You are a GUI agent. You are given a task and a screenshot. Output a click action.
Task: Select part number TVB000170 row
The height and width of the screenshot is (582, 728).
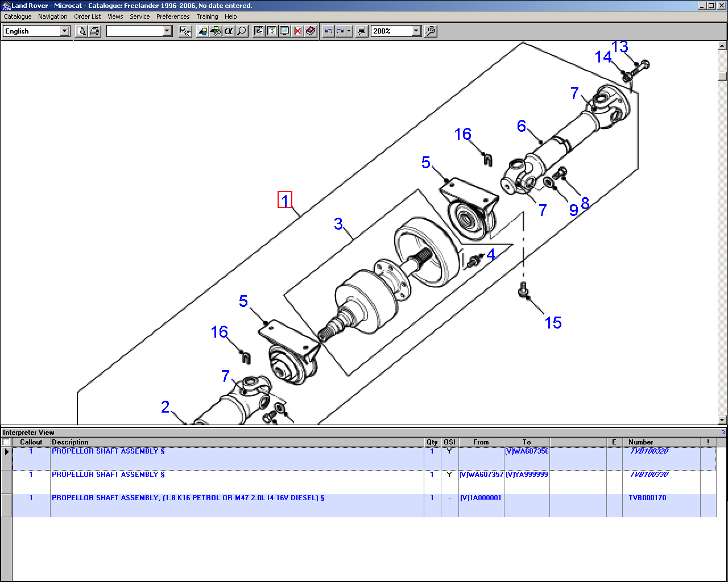[647, 498]
